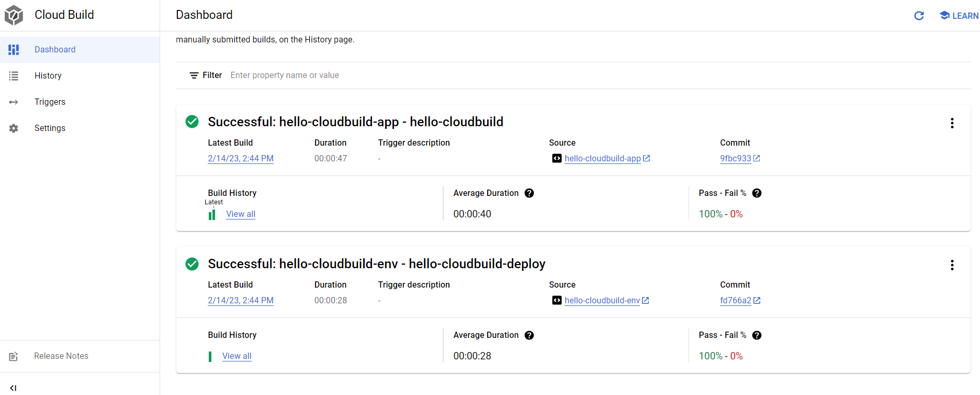The image size is (980, 395).
Task: Click the Settings gear icon in sidebar
Action: coord(14,128)
